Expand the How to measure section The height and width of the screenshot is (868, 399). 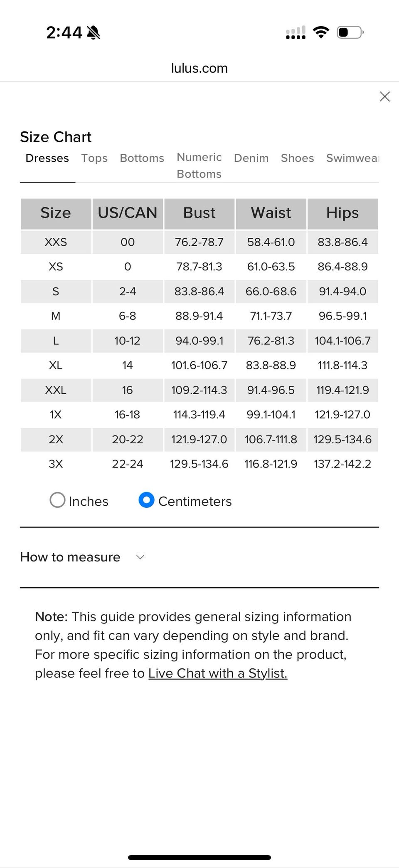[x=70, y=557]
